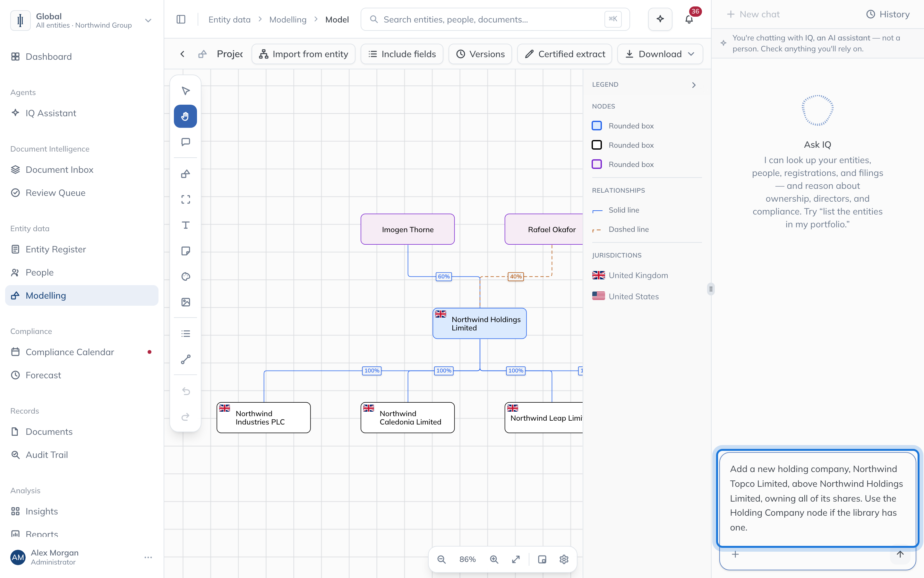Zoom out of the canvas
The height and width of the screenshot is (578, 924).
[x=441, y=559]
